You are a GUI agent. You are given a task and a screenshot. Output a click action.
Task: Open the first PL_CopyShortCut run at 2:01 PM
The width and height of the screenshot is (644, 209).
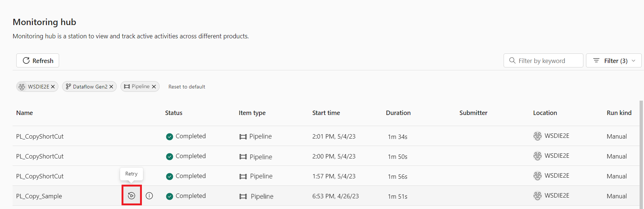point(40,136)
